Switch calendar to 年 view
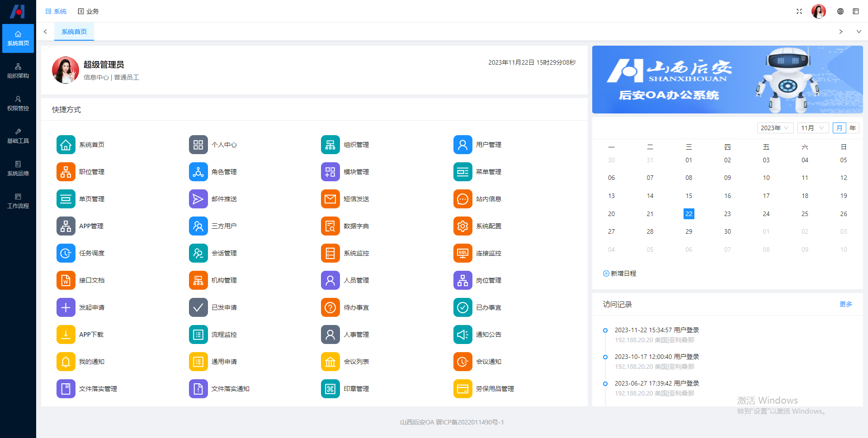The height and width of the screenshot is (438, 868). pos(853,128)
